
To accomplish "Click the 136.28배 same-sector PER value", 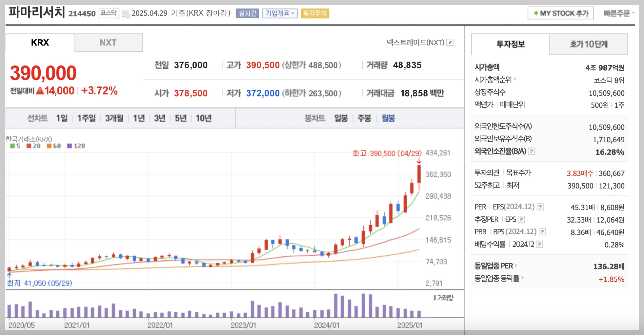I will [609, 266].
